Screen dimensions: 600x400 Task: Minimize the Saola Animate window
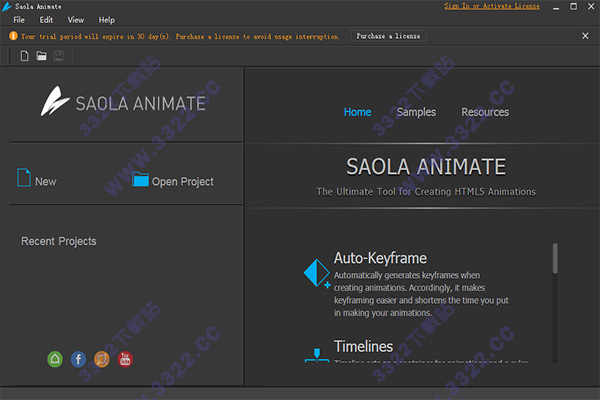556,7
